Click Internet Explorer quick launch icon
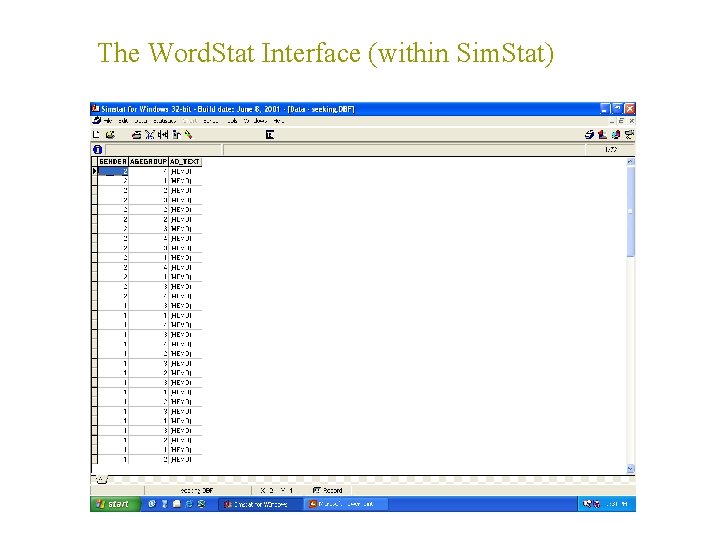Viewport: 720px width, 540px height. click(189, 504)
